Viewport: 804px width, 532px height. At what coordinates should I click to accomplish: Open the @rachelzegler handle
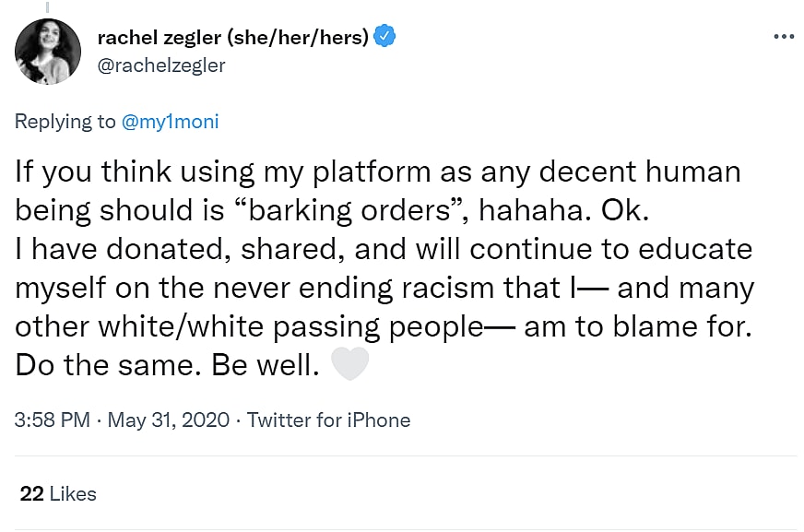tap(161, 65)
